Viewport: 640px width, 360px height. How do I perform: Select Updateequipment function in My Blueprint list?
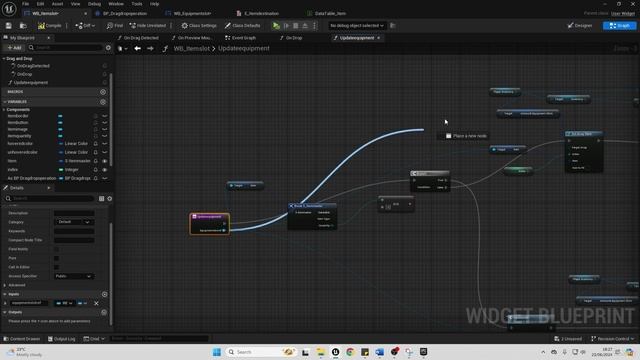pos(31,83)
